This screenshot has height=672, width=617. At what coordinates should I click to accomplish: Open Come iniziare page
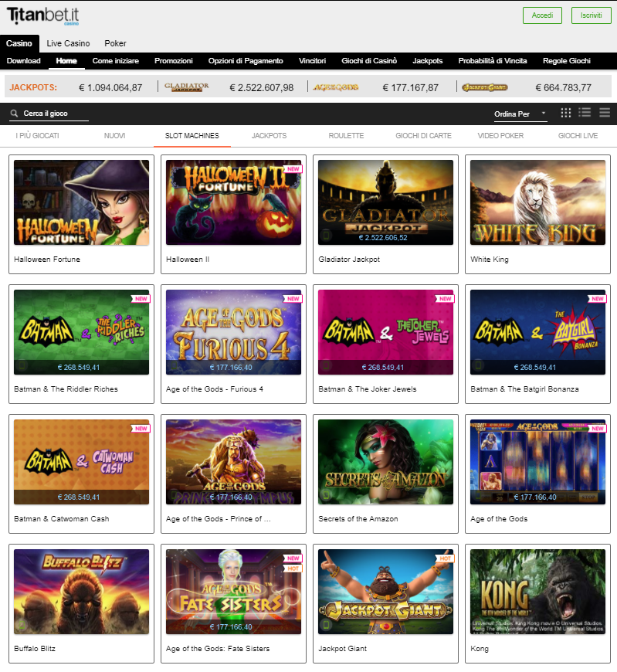(116, 61)
